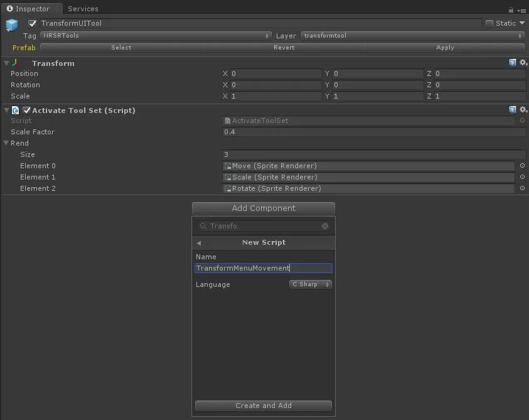Click Element 1 Scale Sprite Renderer field
The height and width of the screenshot is (420, 529).
click(x=368, y=177)
